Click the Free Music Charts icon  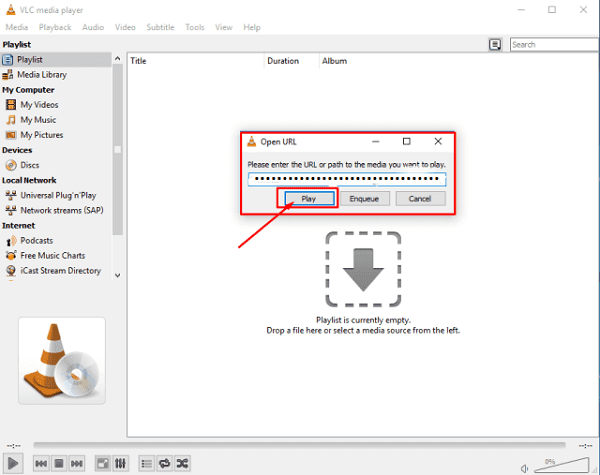[11, 255]
